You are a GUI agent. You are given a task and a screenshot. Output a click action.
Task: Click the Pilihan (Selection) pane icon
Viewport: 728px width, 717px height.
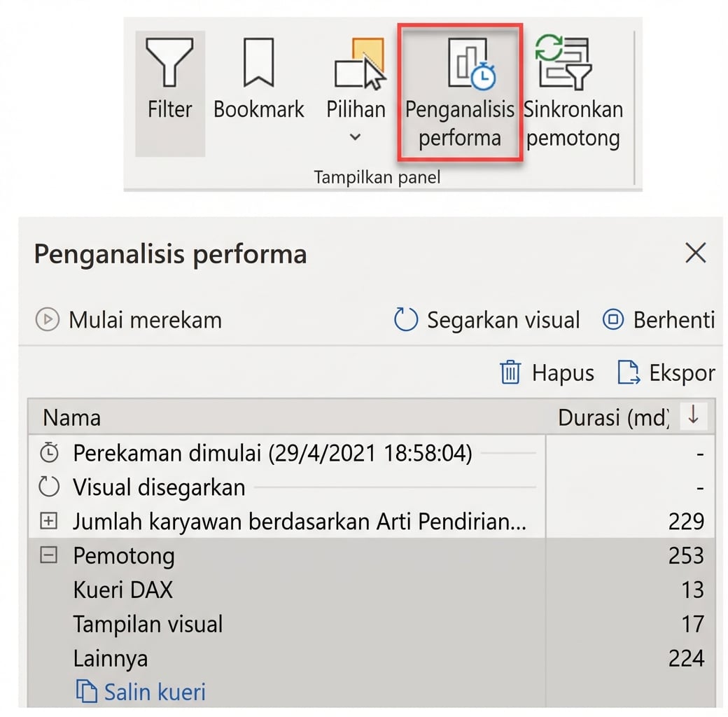click(359, 63)
